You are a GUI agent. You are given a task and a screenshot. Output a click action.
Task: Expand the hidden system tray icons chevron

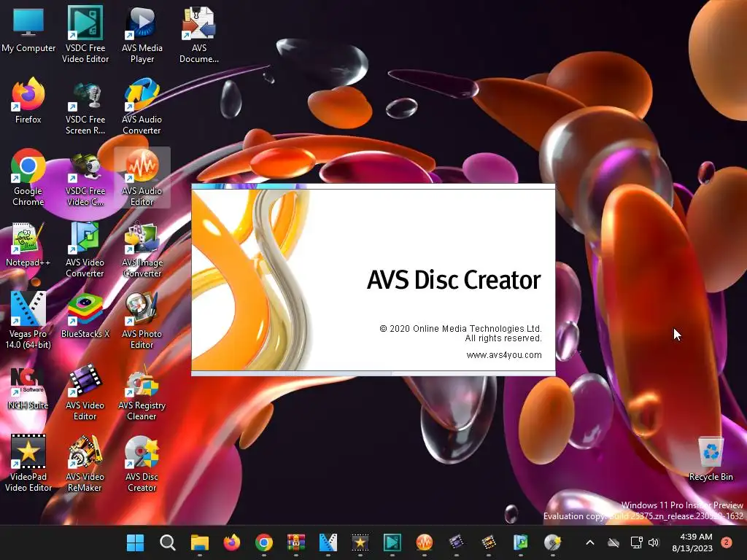click(589, 542)
